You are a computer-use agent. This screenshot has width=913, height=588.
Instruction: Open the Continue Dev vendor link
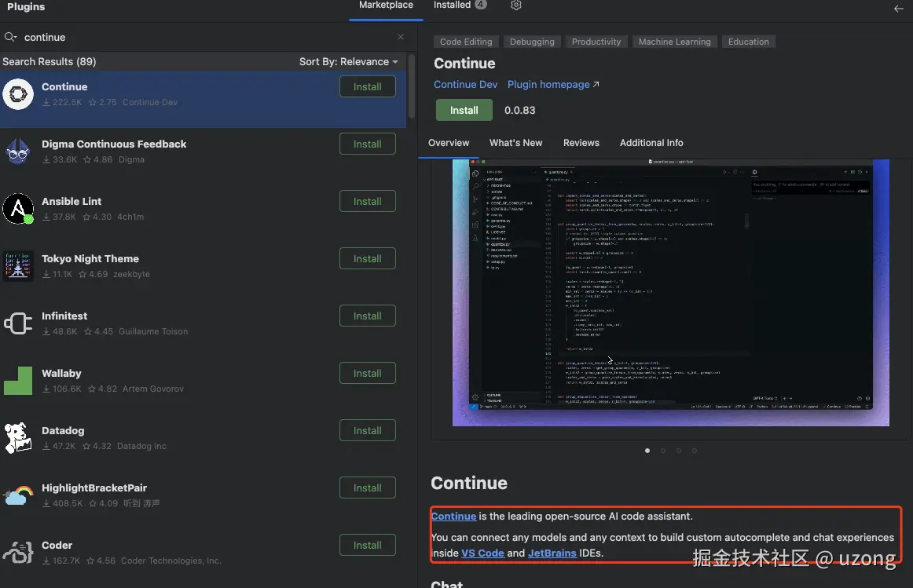(465, 84)
